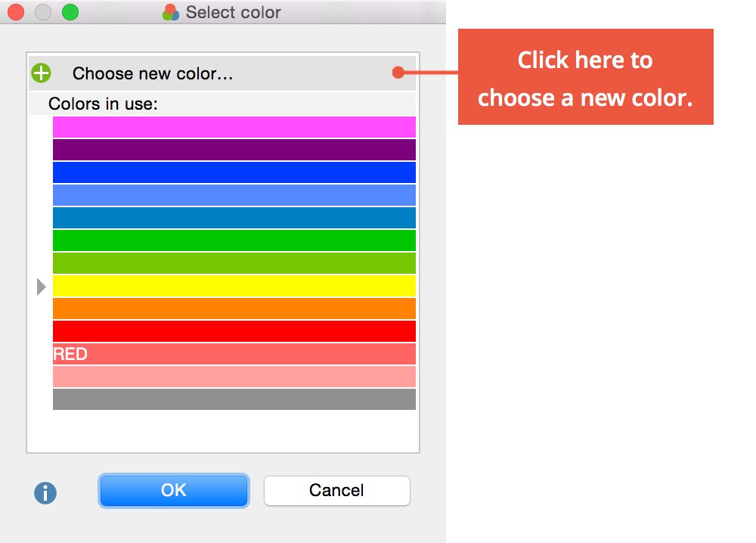Pick the gray color bar
The width and height of the screenshot is (756, 543).
[x=234, y=399]
